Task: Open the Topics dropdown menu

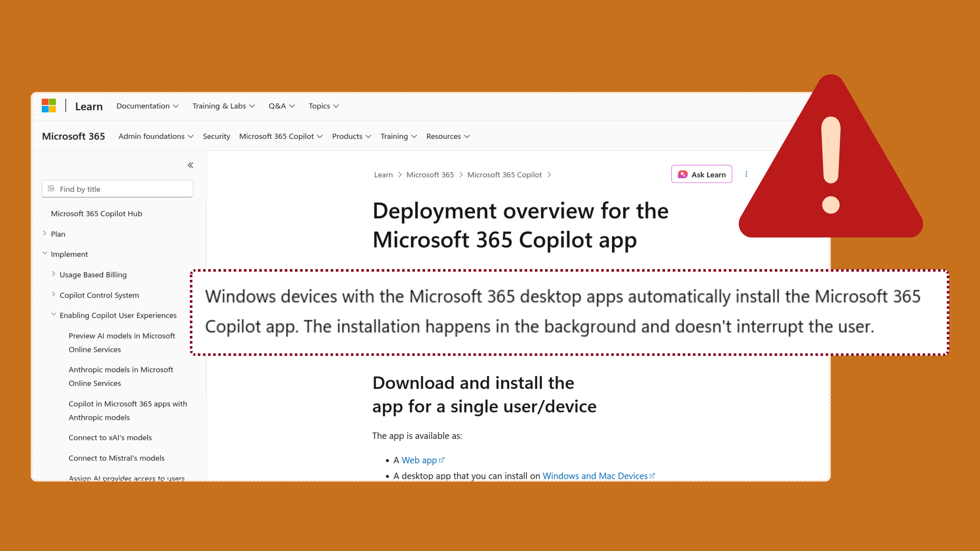Action: (323, 106)
